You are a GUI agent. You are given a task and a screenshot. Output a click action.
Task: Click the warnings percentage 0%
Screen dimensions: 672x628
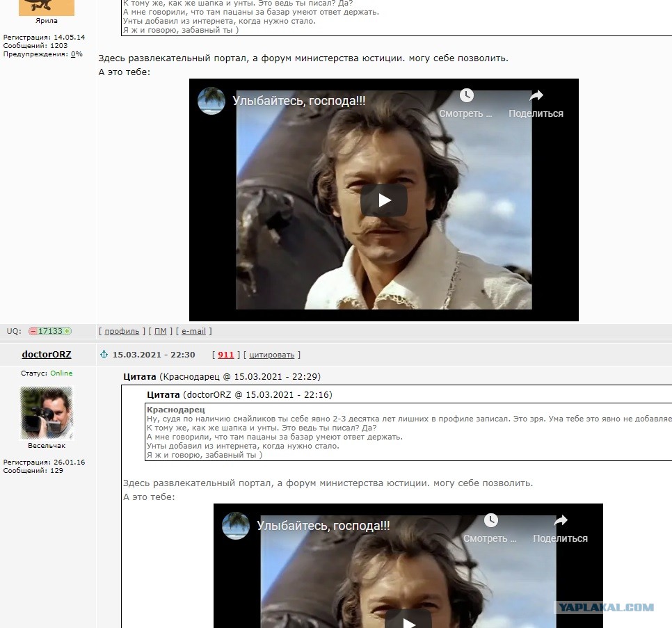[x=77, y=54]
